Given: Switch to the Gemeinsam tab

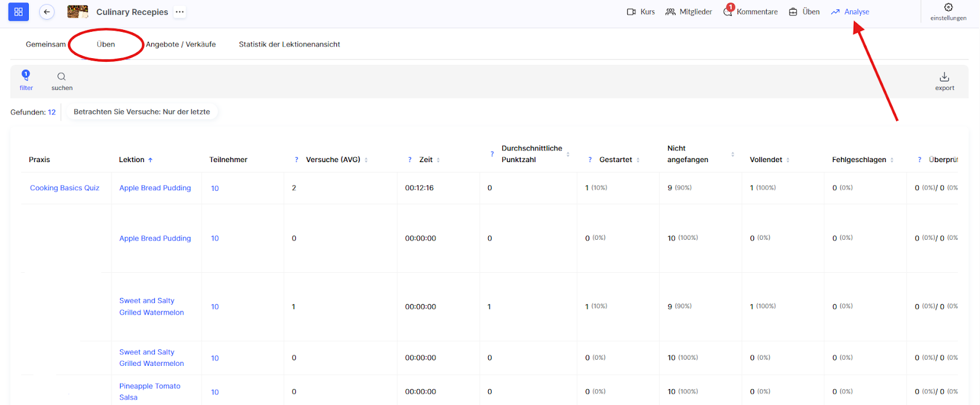Looking at the screenshot, I should tap(45, 44).
